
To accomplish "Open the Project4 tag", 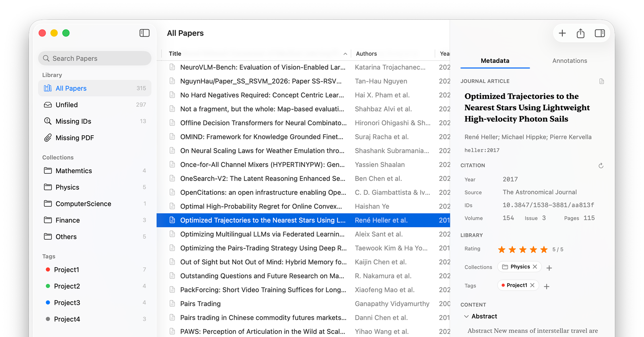I will (95, 319).
